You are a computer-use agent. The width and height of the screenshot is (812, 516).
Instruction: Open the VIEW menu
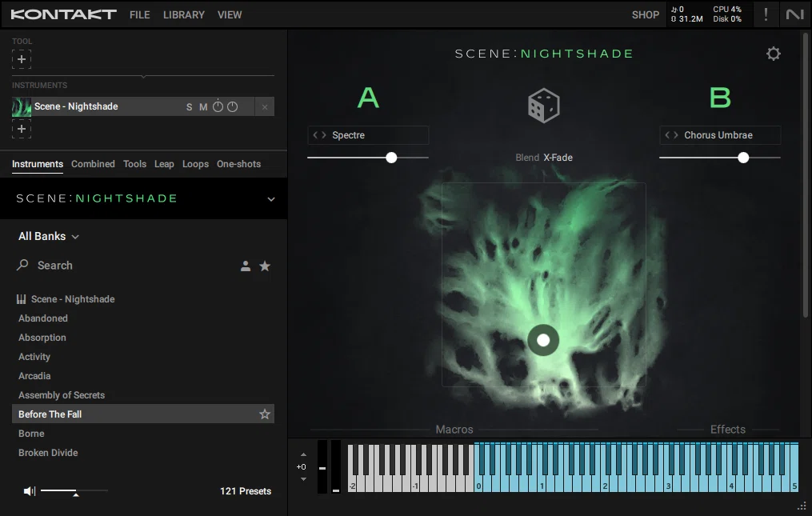point(230,14)
